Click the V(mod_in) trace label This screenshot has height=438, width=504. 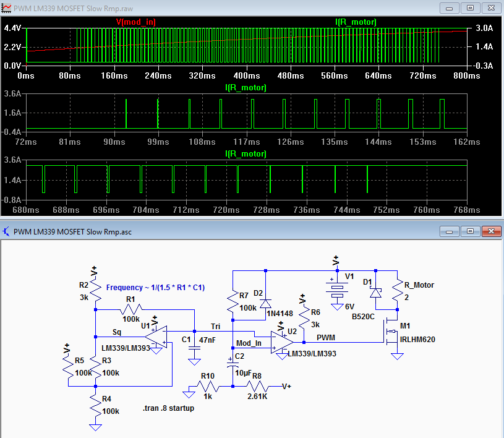click(x=135, y=22)
